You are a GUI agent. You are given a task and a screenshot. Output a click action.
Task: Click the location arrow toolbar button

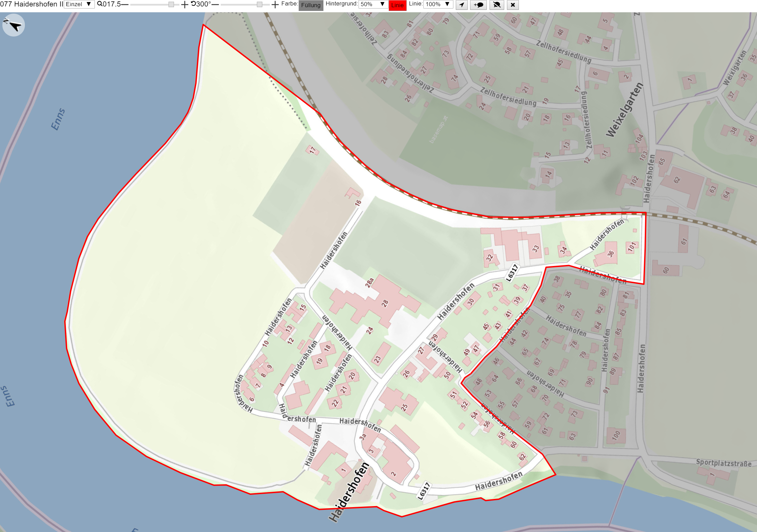[x=462, y=5]
